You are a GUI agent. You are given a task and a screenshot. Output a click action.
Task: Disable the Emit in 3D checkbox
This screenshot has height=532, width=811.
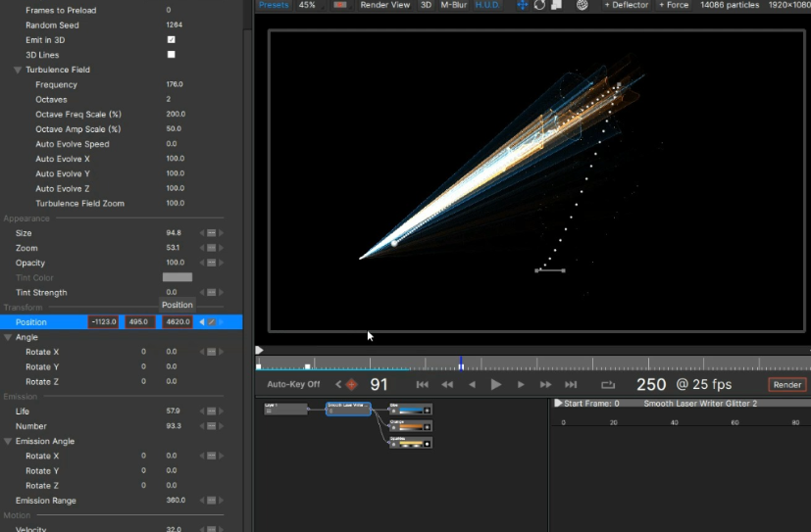tap(171, 40)
